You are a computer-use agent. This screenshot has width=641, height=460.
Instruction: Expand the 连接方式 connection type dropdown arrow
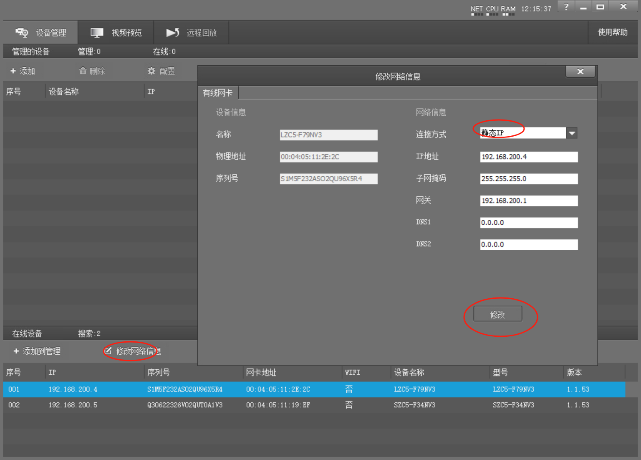point(572,132)
